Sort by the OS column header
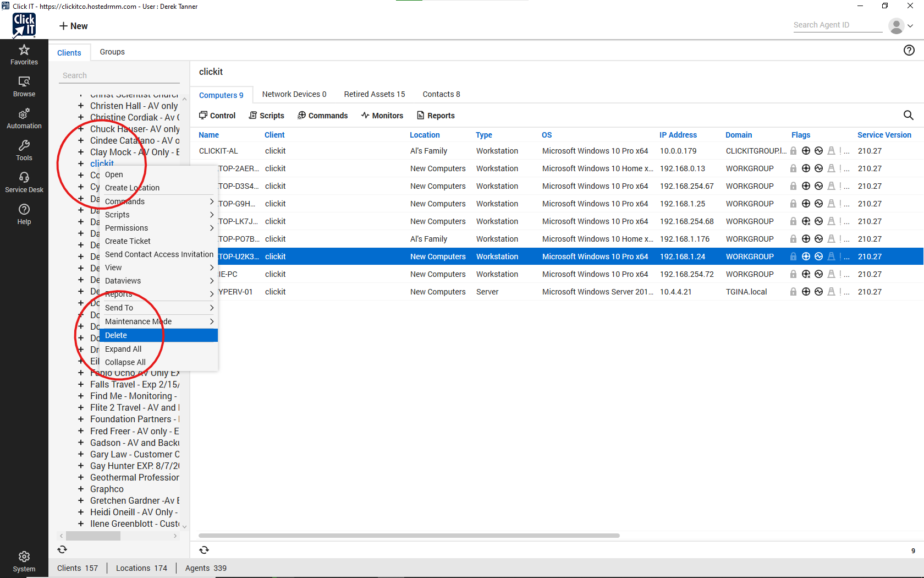 pyautogui.click(x=547, y=135)
